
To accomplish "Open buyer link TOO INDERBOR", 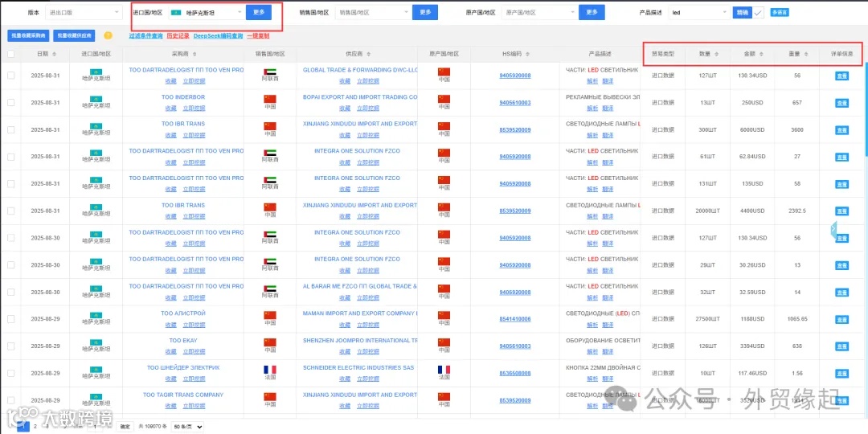I will 183,97.
